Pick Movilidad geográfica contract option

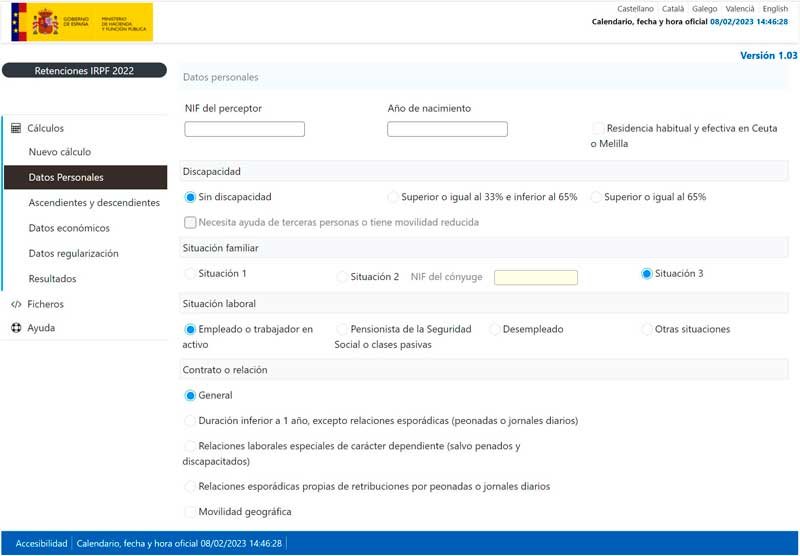click(191, 512)
